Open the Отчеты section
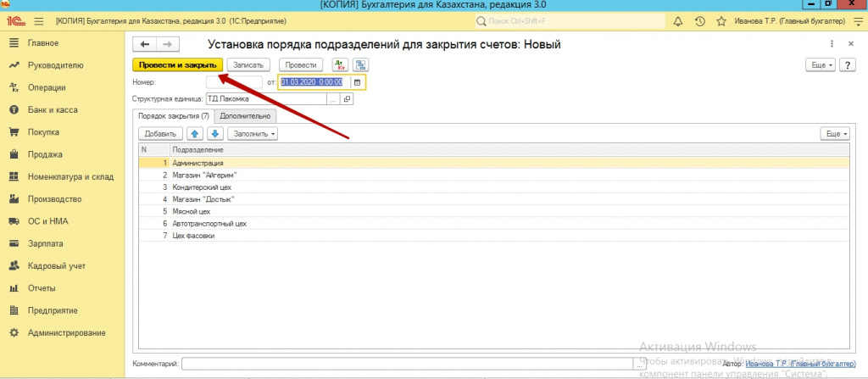 [x=42, y=288]
